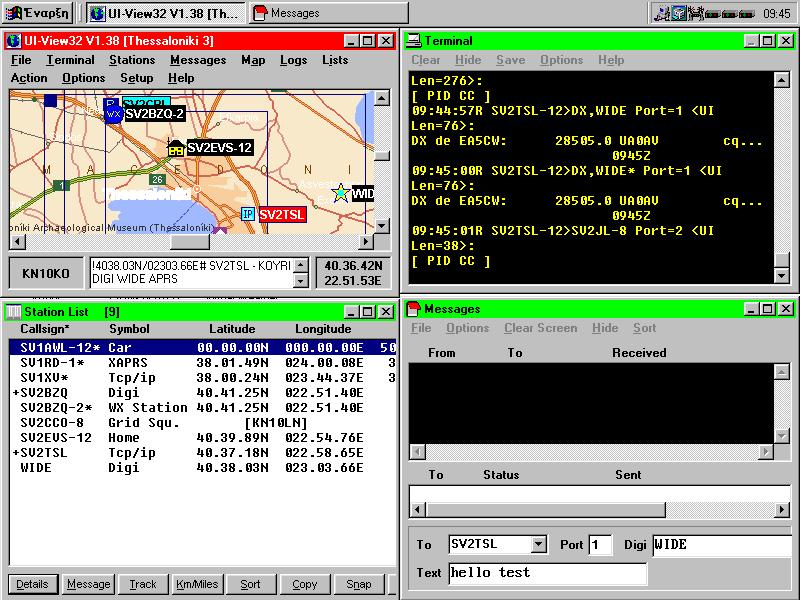
Task: Click the Details button in Station List
Action: (32, 584)
